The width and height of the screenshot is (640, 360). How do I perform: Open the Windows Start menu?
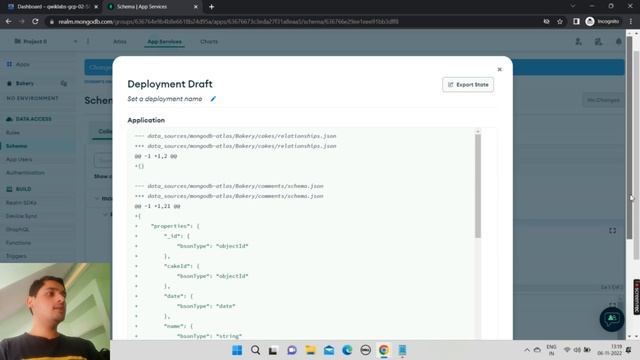tap(237, 350)
